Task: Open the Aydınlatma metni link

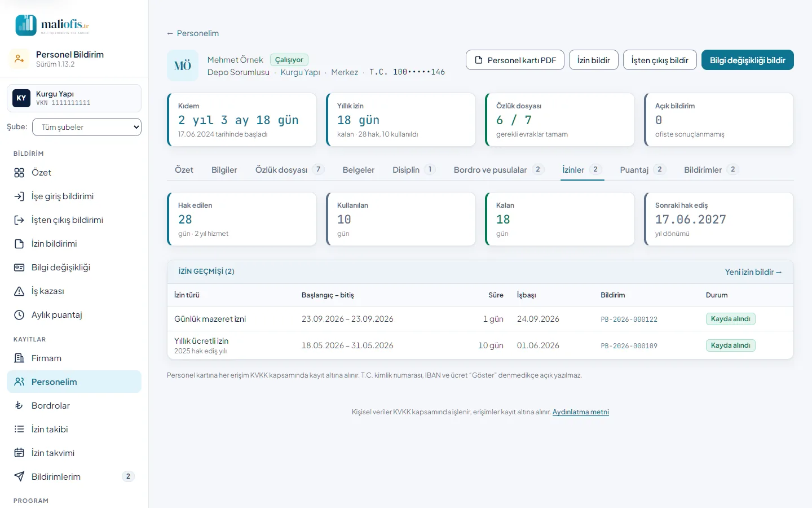Action: point(581,412)
